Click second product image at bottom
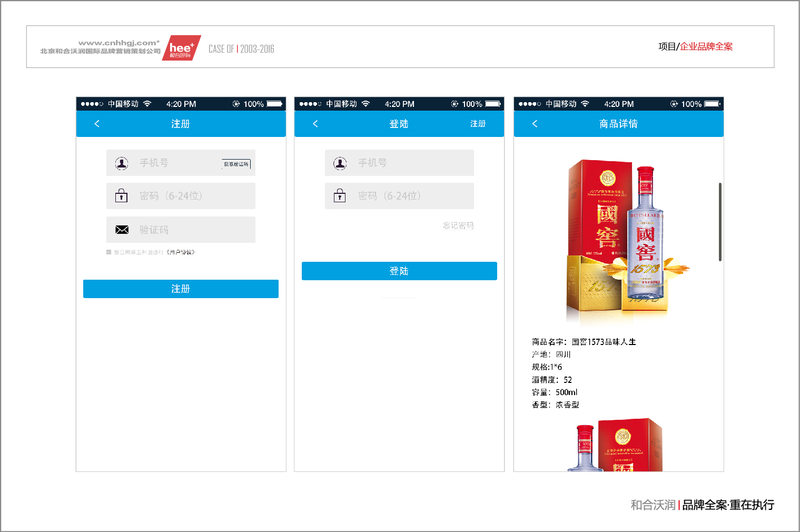 [x=615, y=445]
